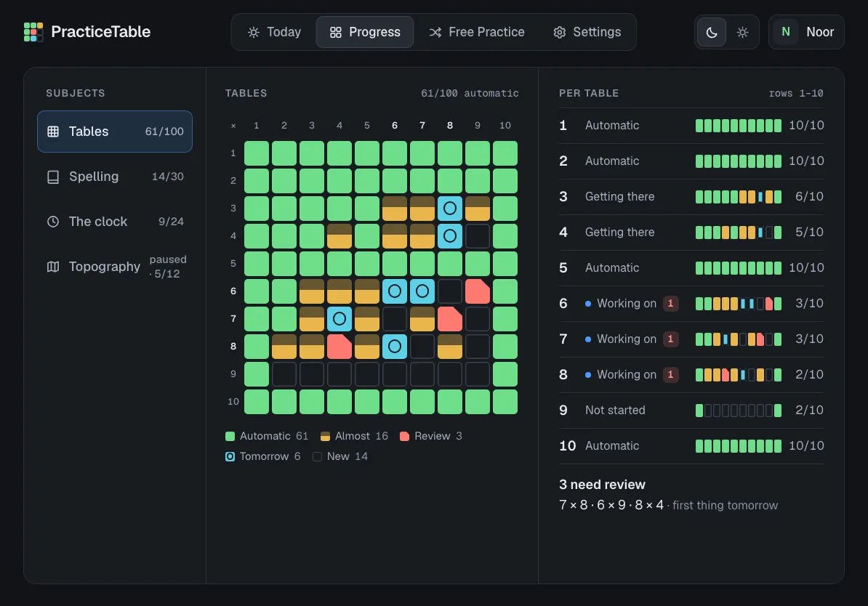Click the 61/100 automatic summary
868x606 pixels.
470,93
